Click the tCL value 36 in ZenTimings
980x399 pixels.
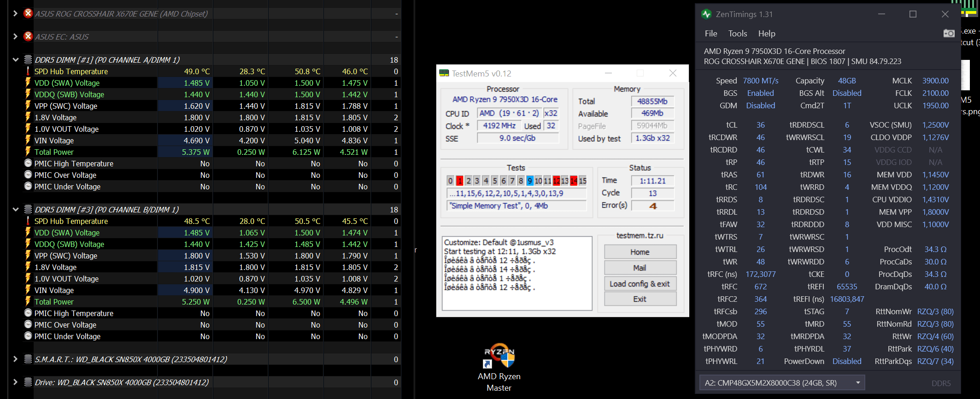pyautogui.click(x=761, y=125)
